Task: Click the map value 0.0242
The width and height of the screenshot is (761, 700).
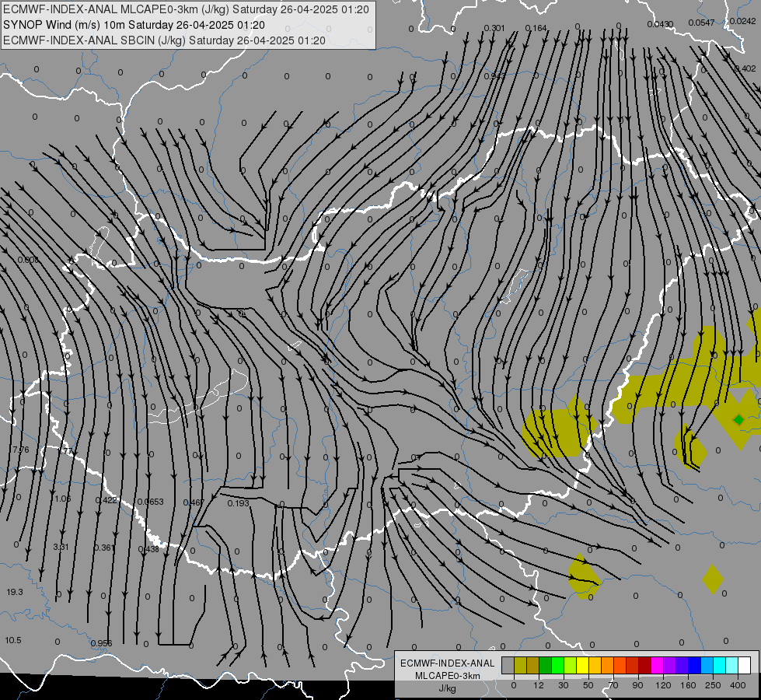Action: click(x=742, y=21)
